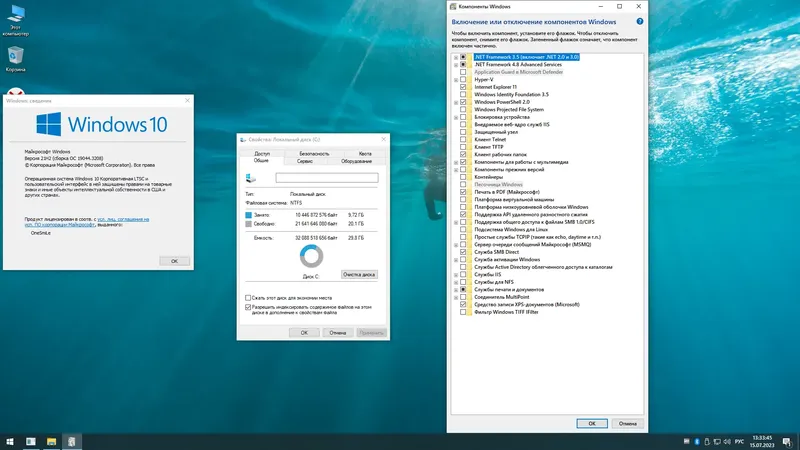Image resolution: width=800 pixels, height=450 pixels.
Task: Uncheck Internet Explorer 11 component
Action: [463, 87]
